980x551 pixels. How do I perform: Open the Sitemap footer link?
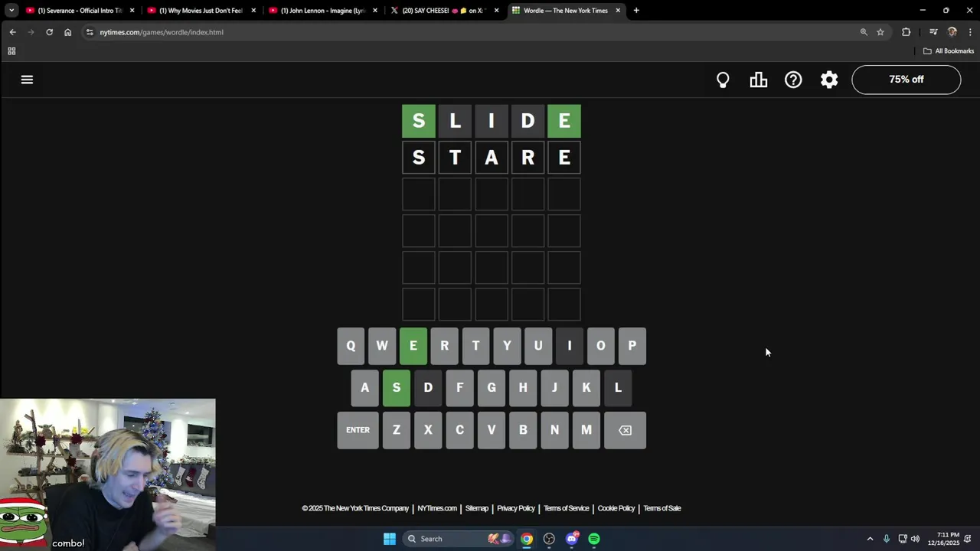477,508
